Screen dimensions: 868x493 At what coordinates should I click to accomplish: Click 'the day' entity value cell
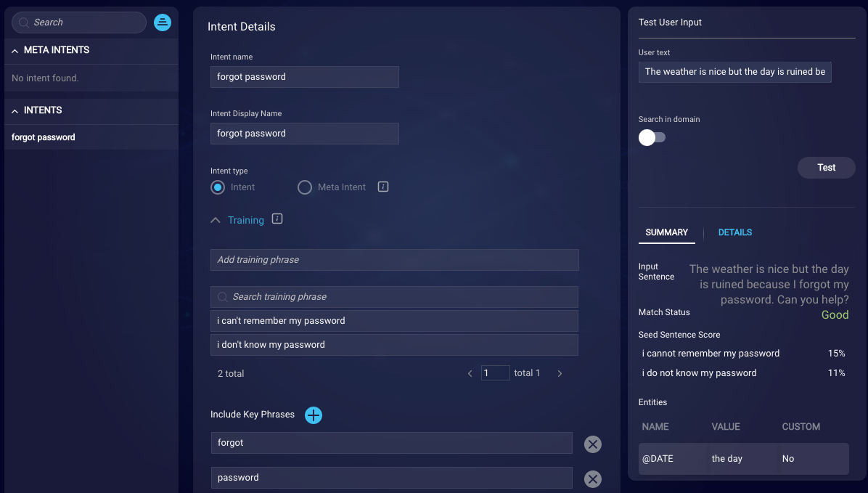point(726,459)
